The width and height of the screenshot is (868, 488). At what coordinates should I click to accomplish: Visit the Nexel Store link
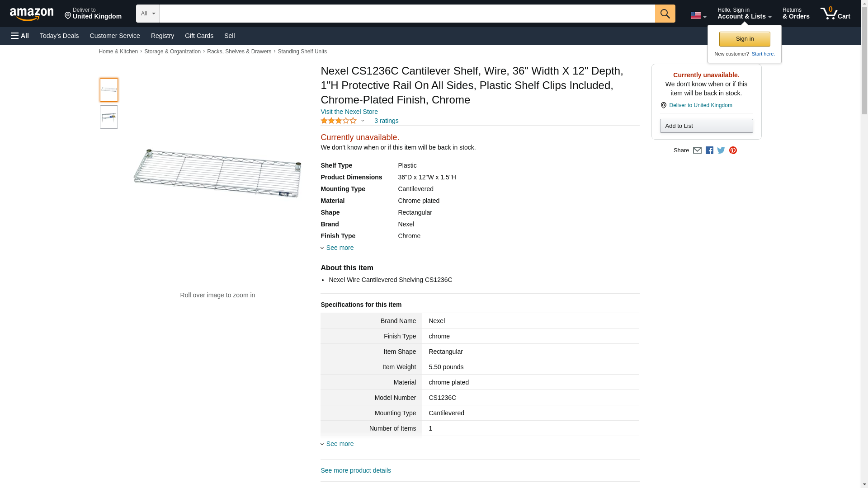[349, 112]
